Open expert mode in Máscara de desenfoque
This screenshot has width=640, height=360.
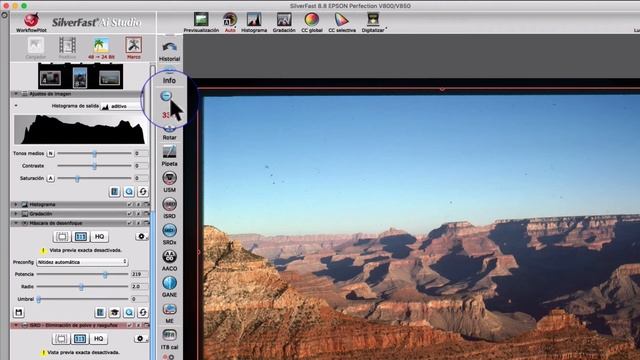tap(115, 313)
